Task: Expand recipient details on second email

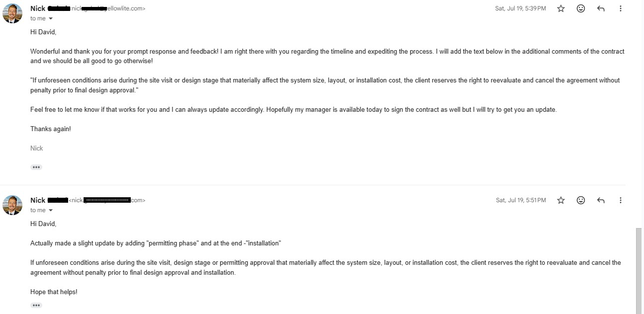Action: 50,211
